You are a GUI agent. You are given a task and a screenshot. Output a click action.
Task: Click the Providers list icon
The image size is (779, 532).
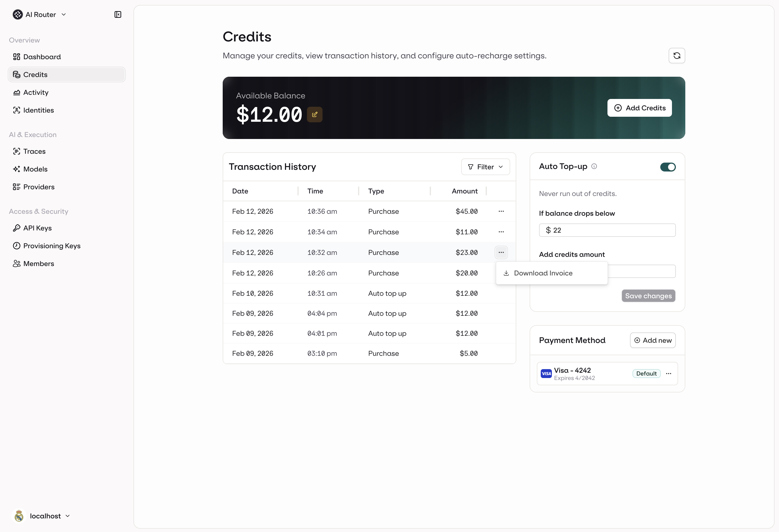pos(17,187)
